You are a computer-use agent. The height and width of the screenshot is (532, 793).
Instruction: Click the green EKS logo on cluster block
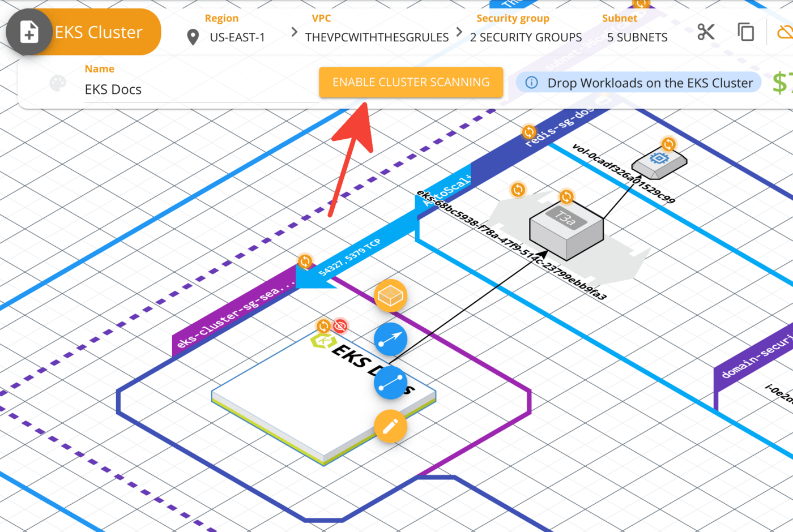coord(323,342)
